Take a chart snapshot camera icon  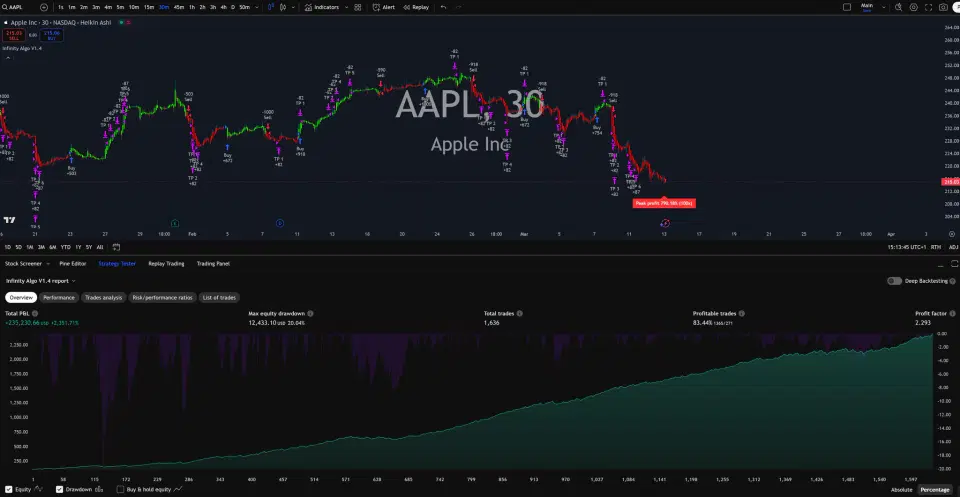pos(943,7)
